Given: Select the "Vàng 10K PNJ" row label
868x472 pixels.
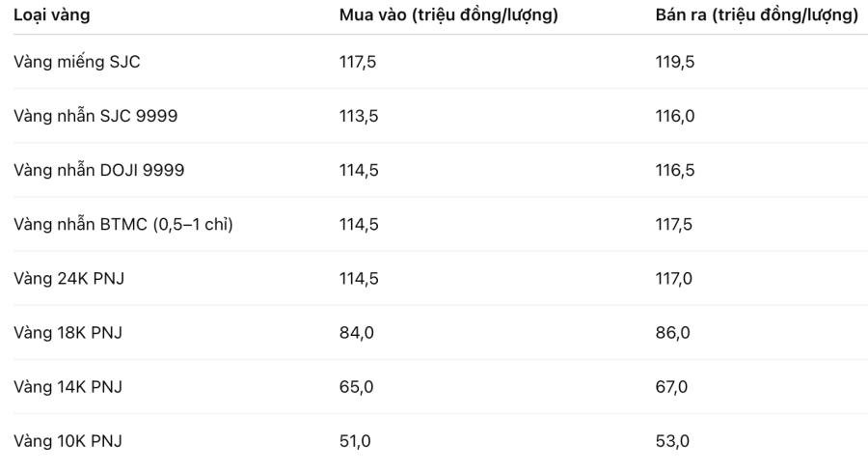Looking at the screenshot, I should [68, 441].
